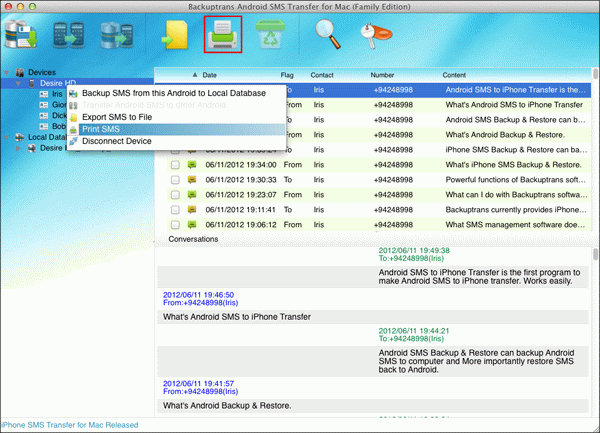Select row 'What's Android SMS to iPhone Transfer'
This screenshot has height=433, width=600.
coord(514,105)
